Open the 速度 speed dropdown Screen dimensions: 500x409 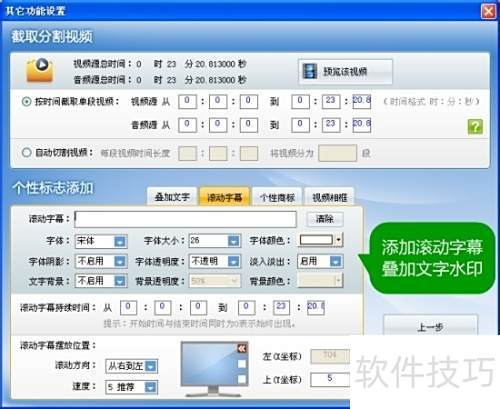150,387
